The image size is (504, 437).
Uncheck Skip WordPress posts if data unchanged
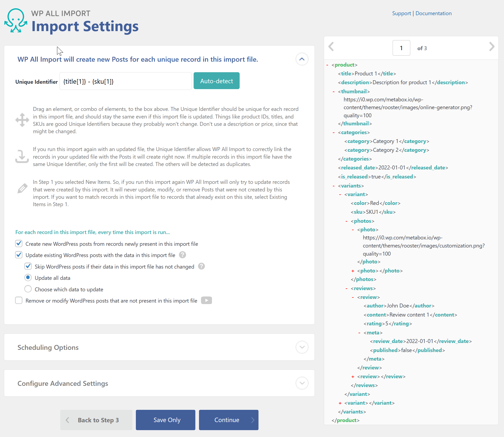point(28,266)
